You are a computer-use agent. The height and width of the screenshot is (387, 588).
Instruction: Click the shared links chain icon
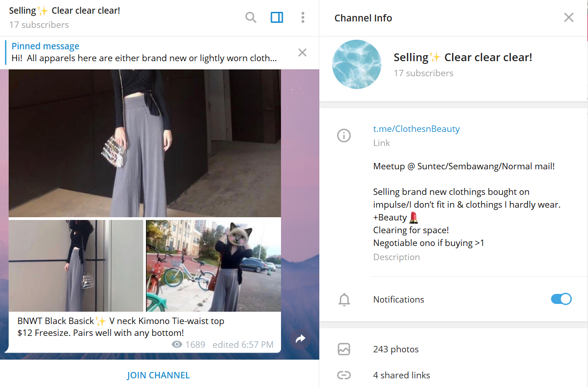point(344,375)
